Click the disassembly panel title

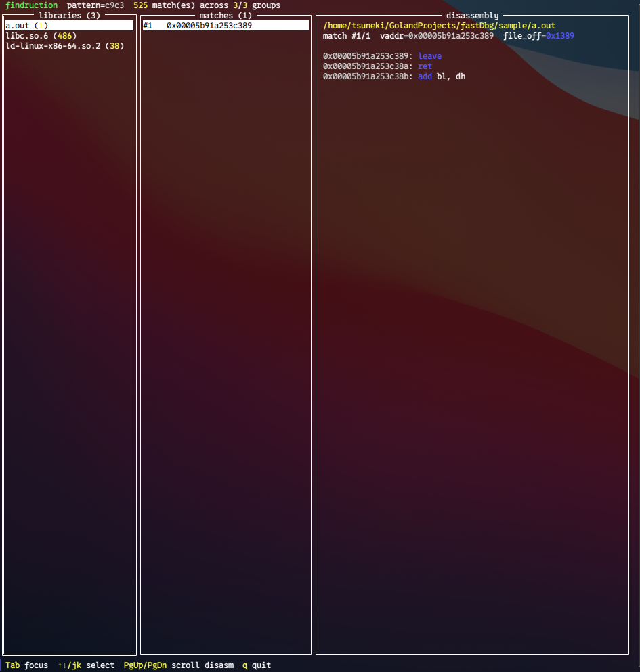coord(472,16)
